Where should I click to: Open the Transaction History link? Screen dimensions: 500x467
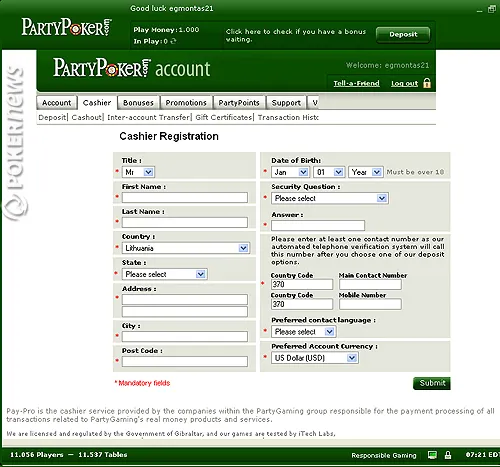[x=288, y=117]
